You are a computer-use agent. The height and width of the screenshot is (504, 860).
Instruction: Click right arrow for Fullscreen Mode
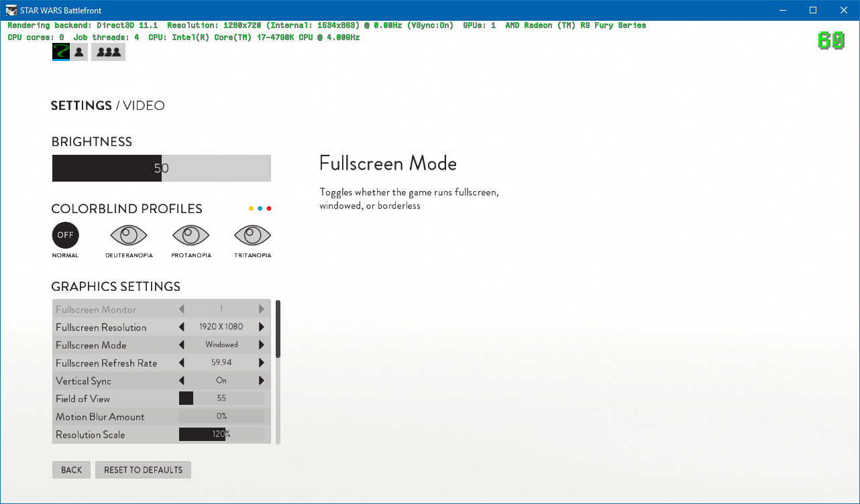(262, 345)
